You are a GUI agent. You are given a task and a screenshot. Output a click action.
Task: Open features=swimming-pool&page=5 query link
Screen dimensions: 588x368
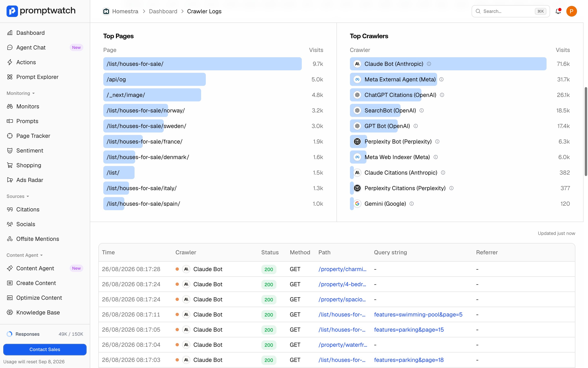(x=418, y=314)
